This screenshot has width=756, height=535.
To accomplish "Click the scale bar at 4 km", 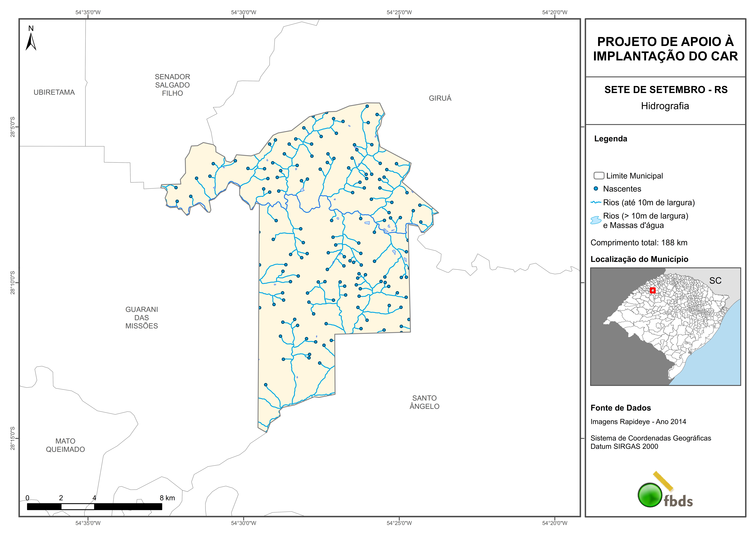I will [94, 506].
